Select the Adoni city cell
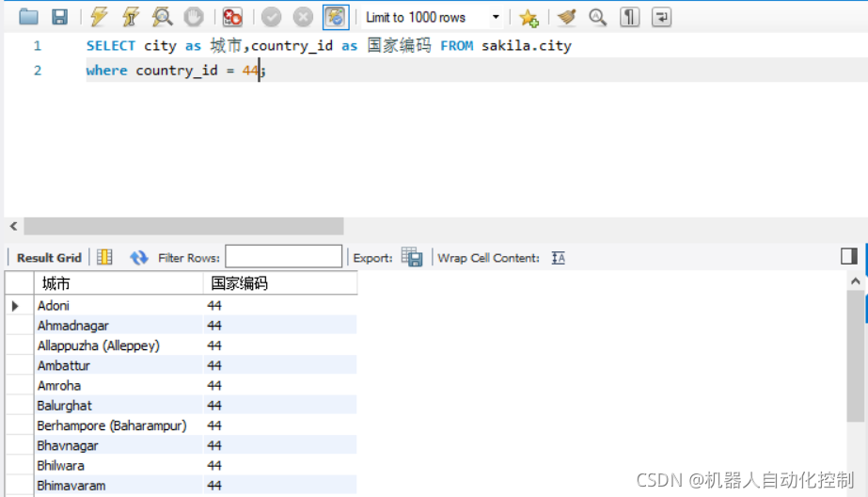The width and height of the screenshot is (868, 497). [x=118, y=305]
